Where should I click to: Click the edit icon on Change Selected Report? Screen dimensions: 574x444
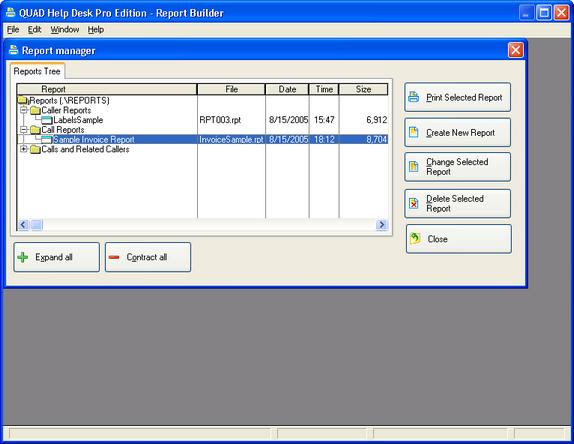click(414, 167)
